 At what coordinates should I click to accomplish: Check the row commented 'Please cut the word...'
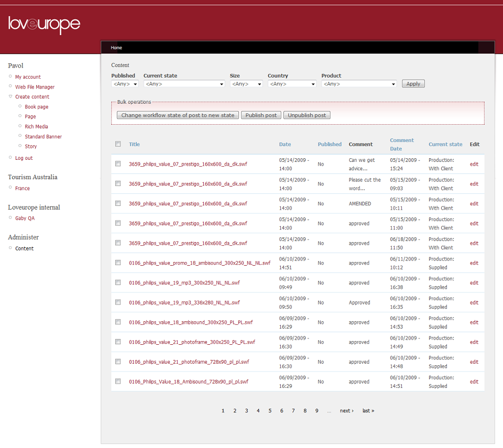pos(118,183)
